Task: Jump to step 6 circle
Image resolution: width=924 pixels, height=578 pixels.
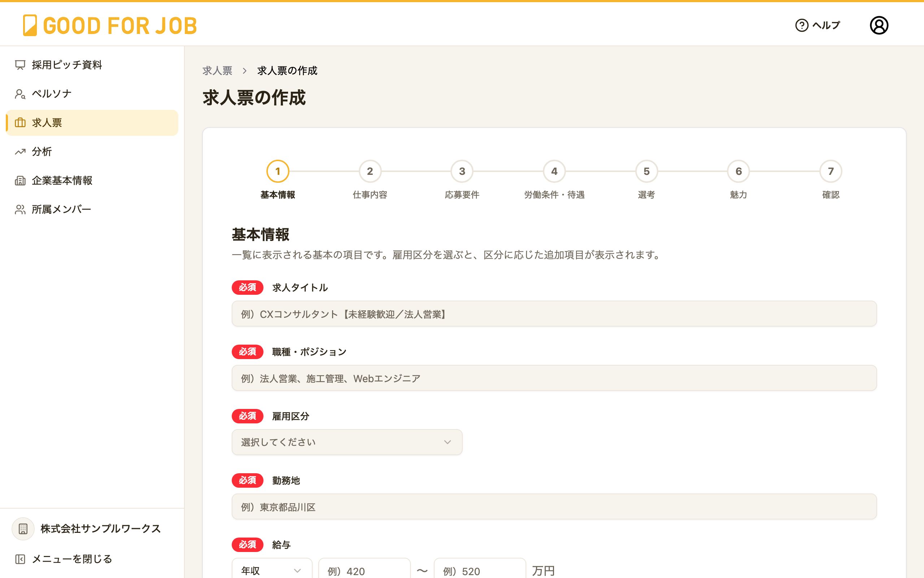Action: (x=739, y=171)
